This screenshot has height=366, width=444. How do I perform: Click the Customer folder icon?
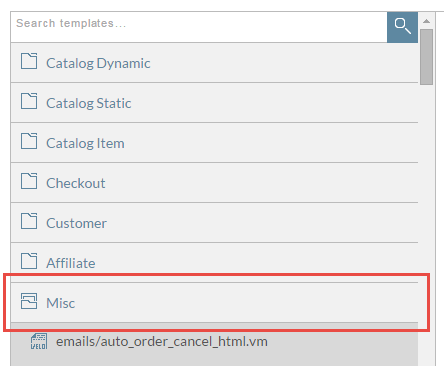tap(29, 221)
